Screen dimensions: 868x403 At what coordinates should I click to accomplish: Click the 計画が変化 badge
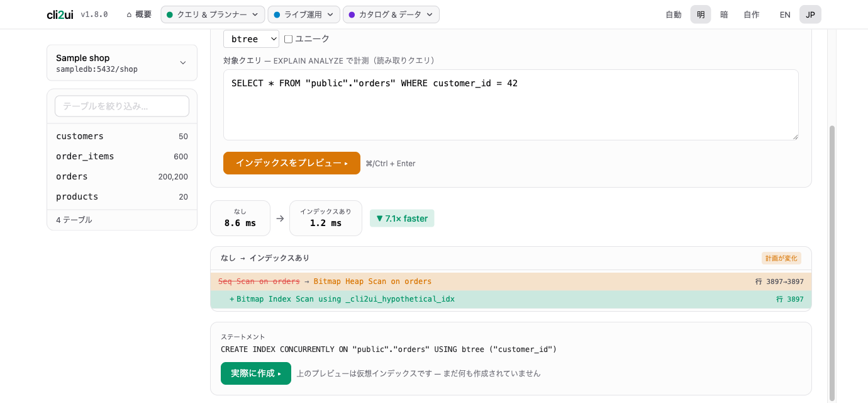pyautogui.click(x=781, y=258)
